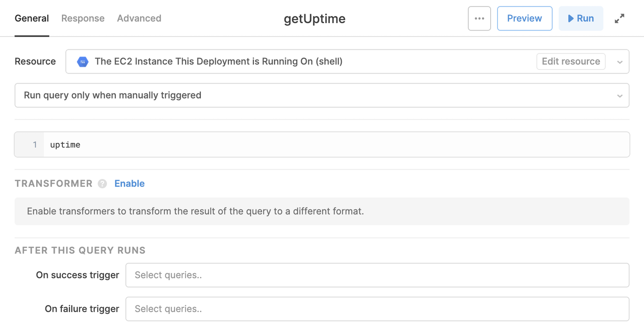Click the transformer help question-mark icon
The width and height of the screenshot is (644, 332).
[x=103, y=184]
